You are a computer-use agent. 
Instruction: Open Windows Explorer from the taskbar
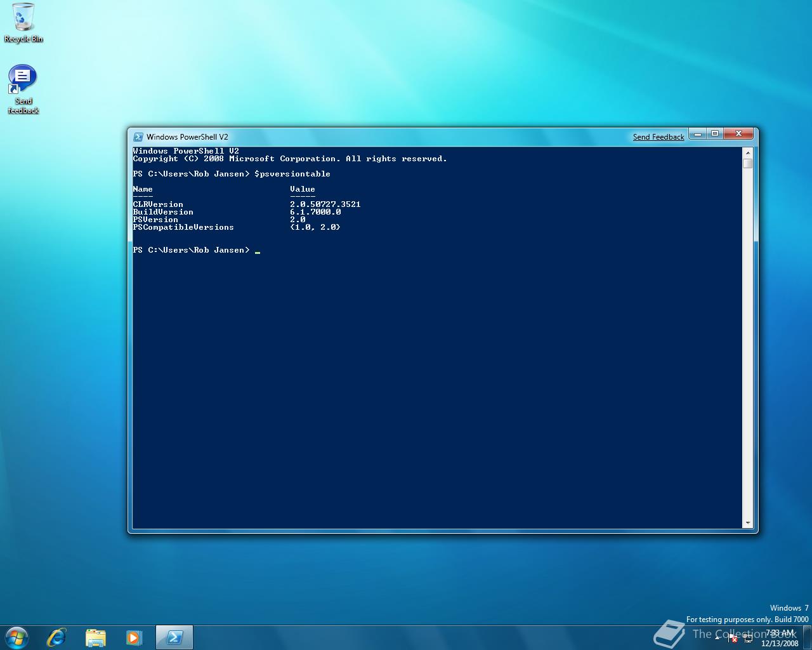(x=95, y=637)
